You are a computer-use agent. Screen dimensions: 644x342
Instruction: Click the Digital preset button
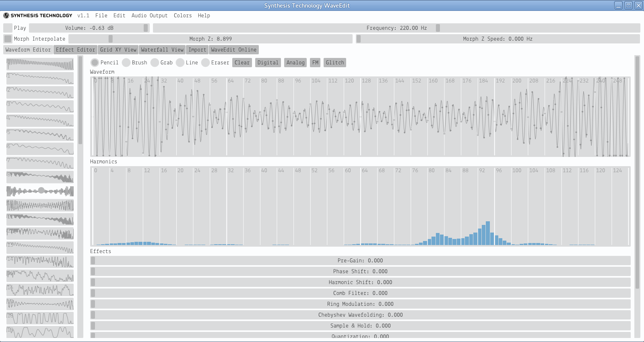click(x=268, y=62)
